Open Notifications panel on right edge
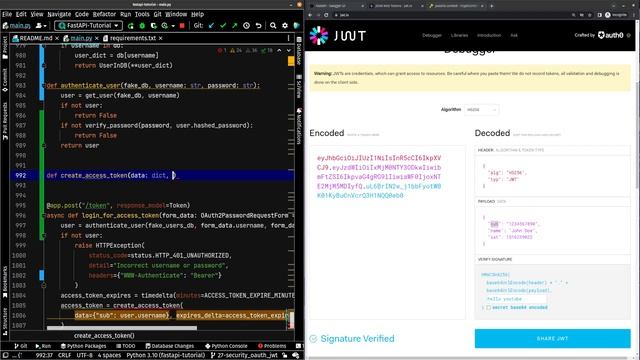Screen dimensions: 640x360 pyautogui.click(x=299, y=126)
